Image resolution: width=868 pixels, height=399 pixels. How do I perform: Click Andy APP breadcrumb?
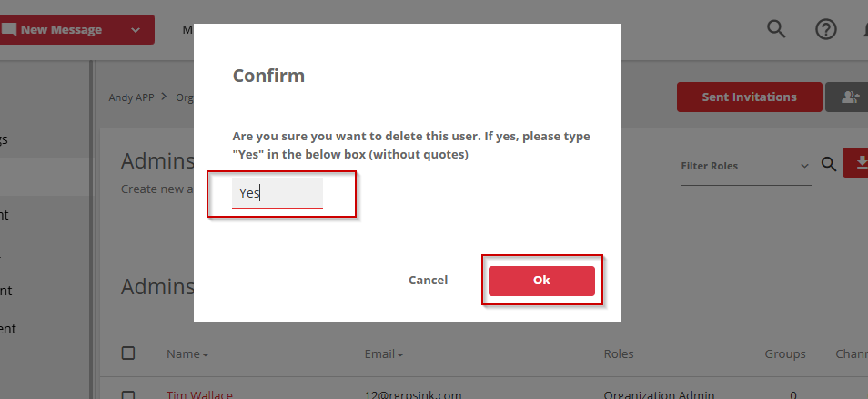[131, 97]
